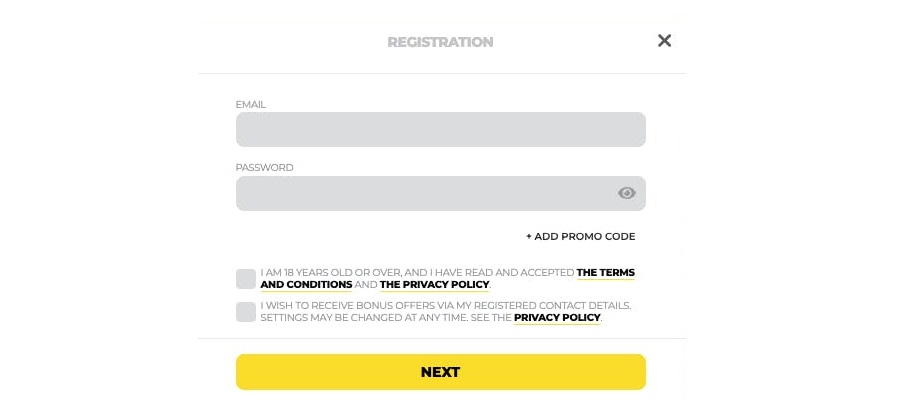The height and width of the screenshot is (415, 920).
Task: Click the plus sign before Add Promo Code
Action: (529, 237)
